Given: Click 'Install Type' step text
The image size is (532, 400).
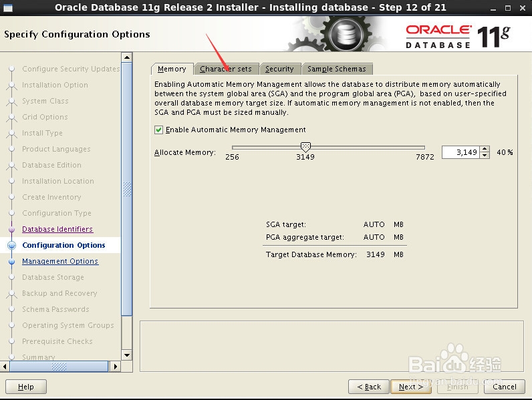Looking at the screenshot, I should (42, 133).
